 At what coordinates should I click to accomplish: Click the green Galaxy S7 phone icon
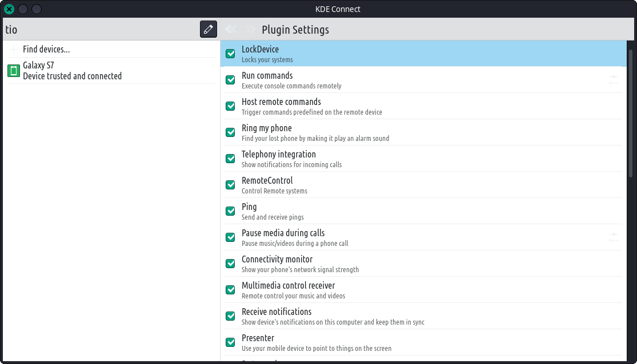[x=13, y=71]
